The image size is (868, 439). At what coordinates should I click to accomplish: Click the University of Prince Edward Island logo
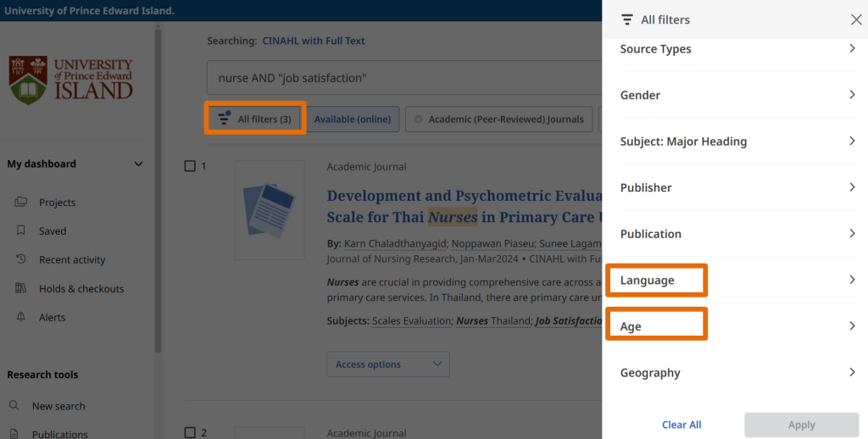pyautogui.click(x=71, y=80)
